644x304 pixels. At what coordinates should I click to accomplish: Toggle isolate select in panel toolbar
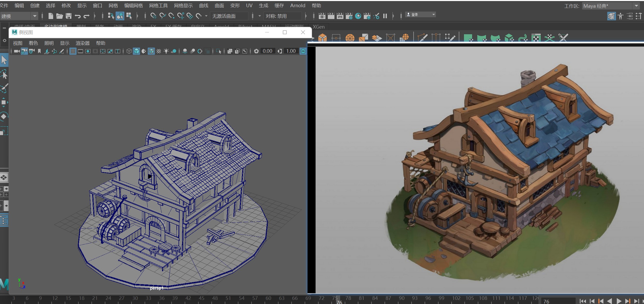[x=219, y=51]
